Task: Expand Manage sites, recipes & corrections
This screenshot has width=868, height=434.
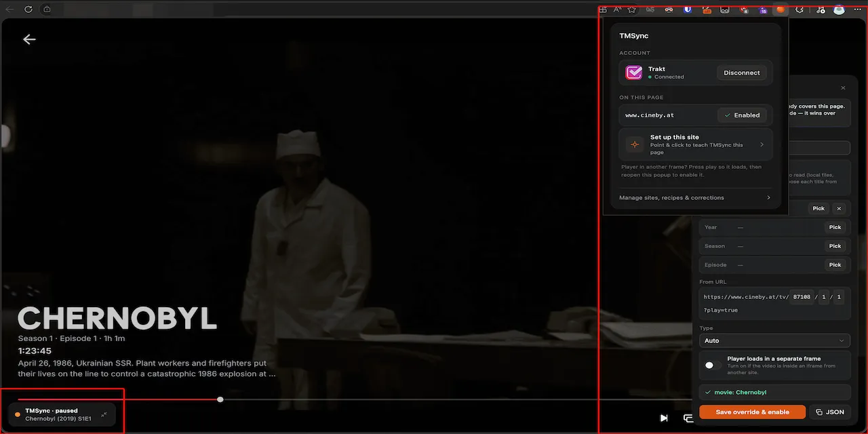Action: pyautogui.click(x=695, y=198)
